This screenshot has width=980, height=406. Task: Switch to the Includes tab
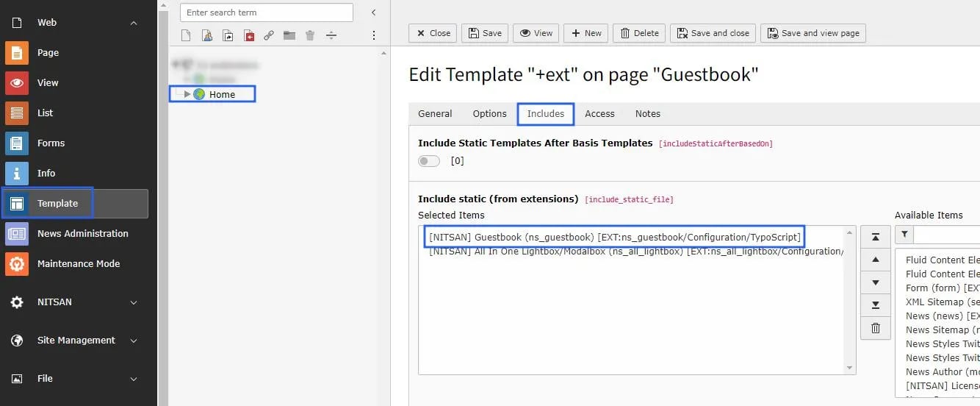[546, 114]
